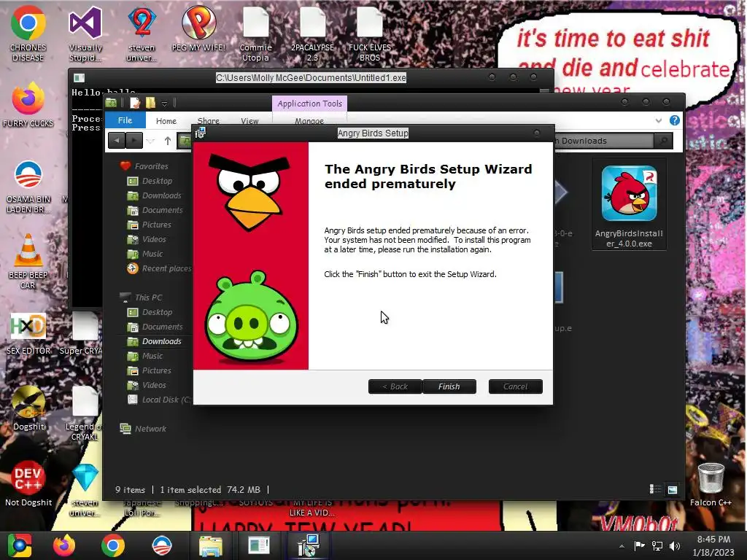Click the Explorer back navigation arrow

pos(117,141)
